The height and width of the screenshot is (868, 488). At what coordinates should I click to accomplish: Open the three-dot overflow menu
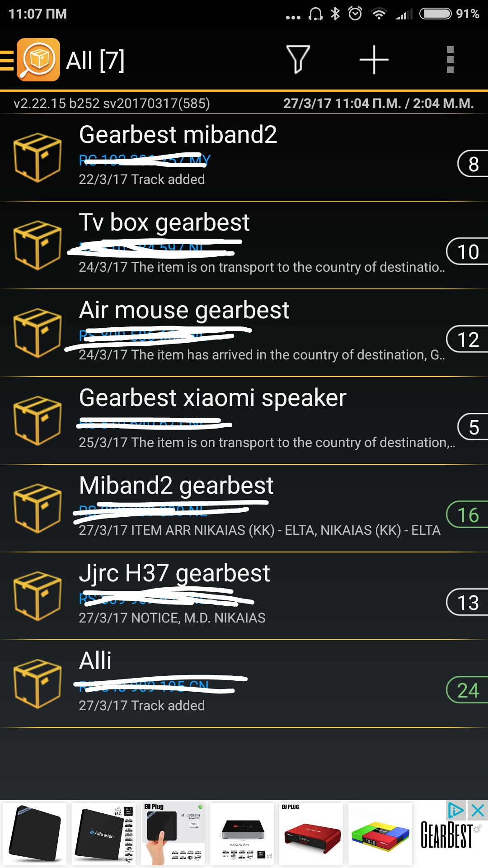pos(450,60)
